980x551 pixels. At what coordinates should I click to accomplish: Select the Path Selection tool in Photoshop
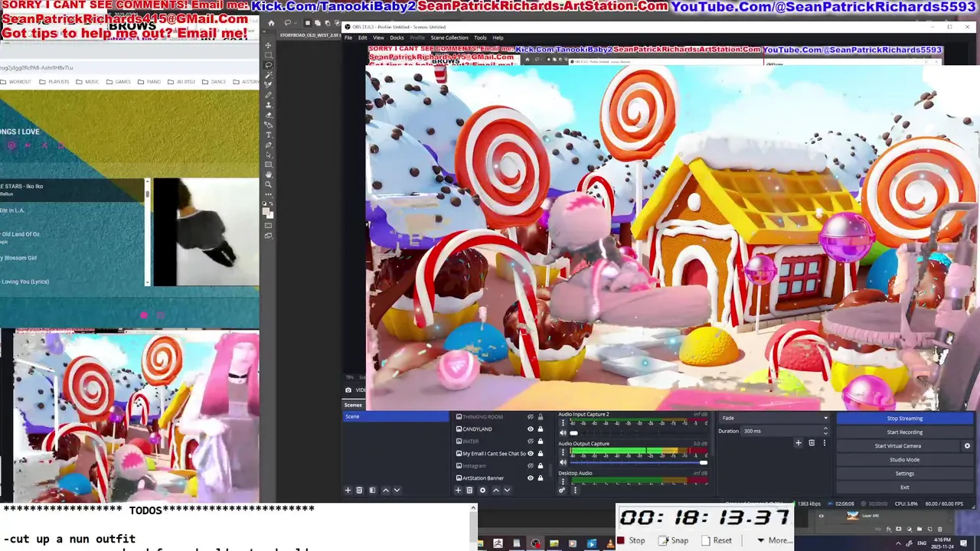[268, 155]
